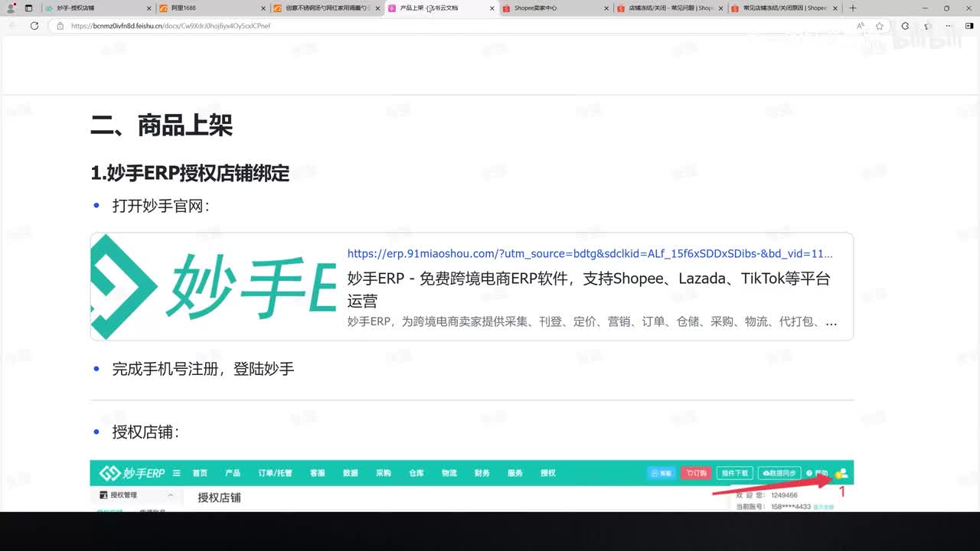Click the blue 客服 button in ERP screenshot
The width and height of the screenshot is (980, 551).
662,473
